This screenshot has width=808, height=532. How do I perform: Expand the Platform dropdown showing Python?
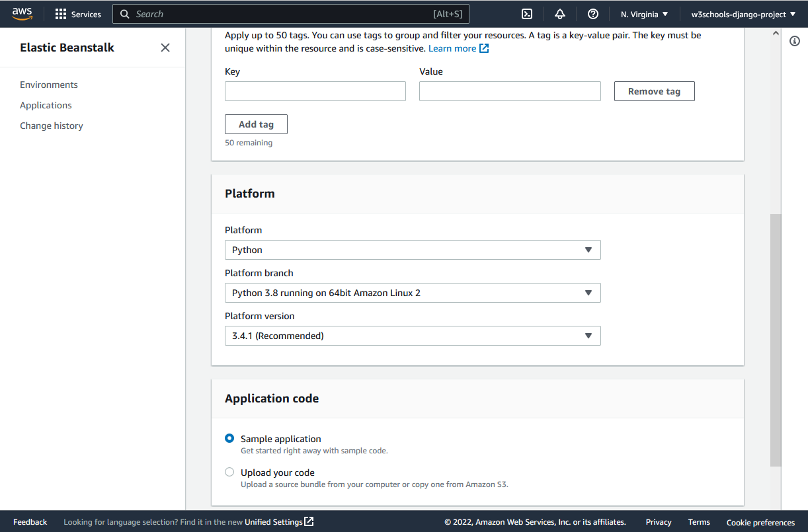(412, 250)
